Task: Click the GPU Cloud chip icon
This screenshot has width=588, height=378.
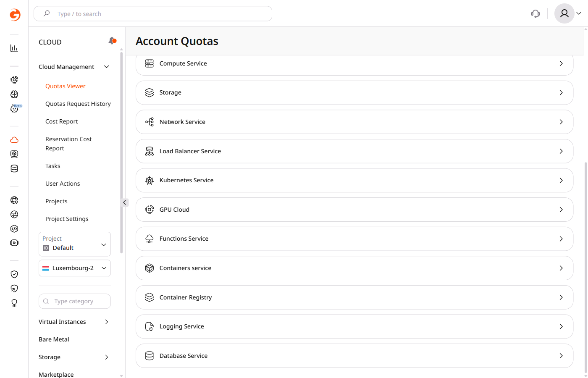Action: click(150, 210)
